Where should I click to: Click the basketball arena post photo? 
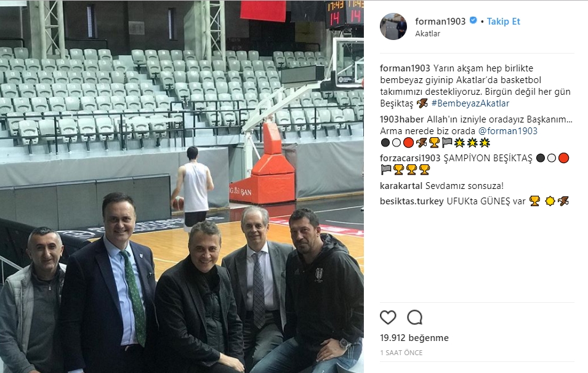pos(182,186)
